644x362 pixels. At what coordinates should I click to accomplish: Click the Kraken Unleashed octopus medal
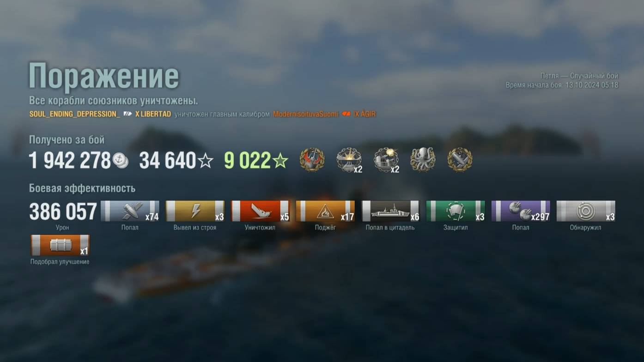coord(423,160)
